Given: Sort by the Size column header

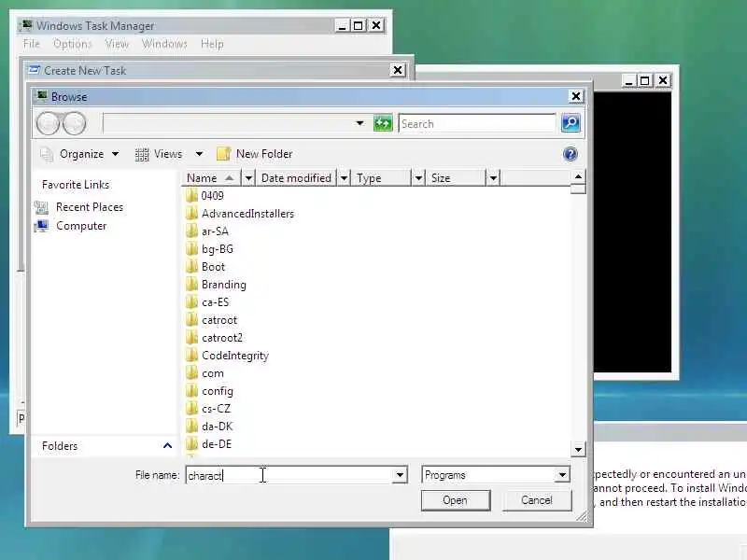Looking at the screenshot, I should pyautogui.click(x=456, y=178).
